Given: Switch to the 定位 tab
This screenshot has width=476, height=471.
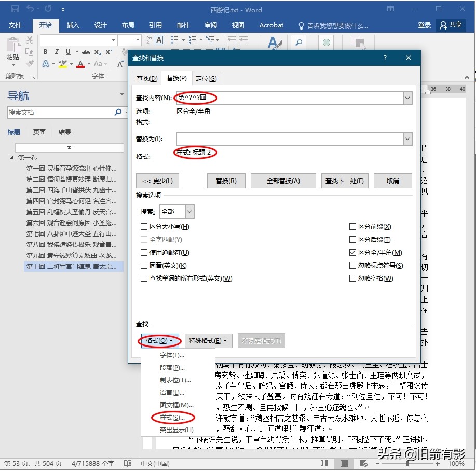Looking at the screenshot, I should tap(206, 78).
